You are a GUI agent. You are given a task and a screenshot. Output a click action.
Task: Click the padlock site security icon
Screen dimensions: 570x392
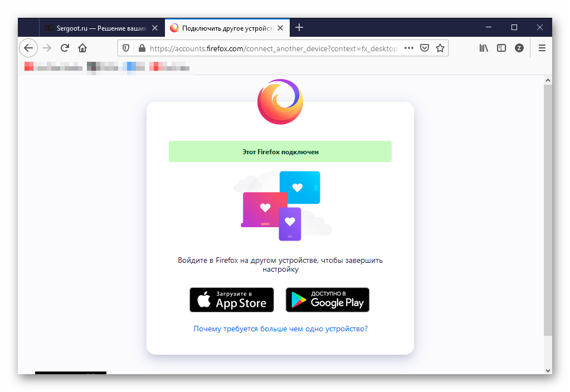(x=142, y=48)
